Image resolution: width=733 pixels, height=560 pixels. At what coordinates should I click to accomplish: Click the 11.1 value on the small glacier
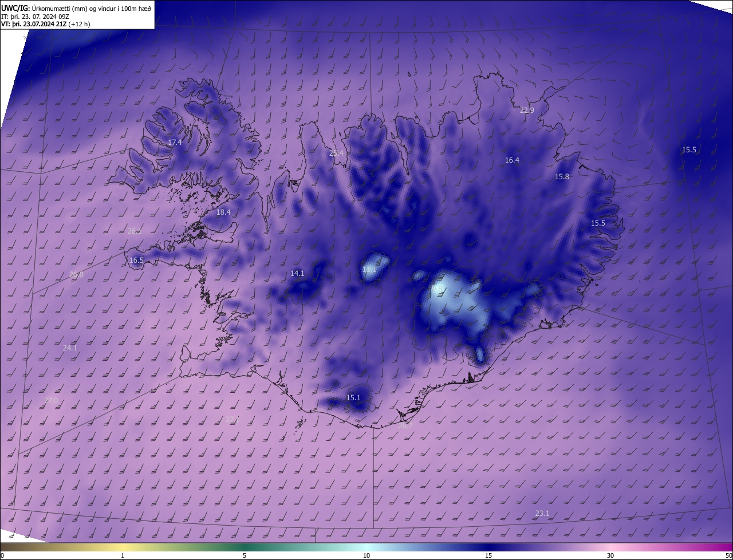369,269
